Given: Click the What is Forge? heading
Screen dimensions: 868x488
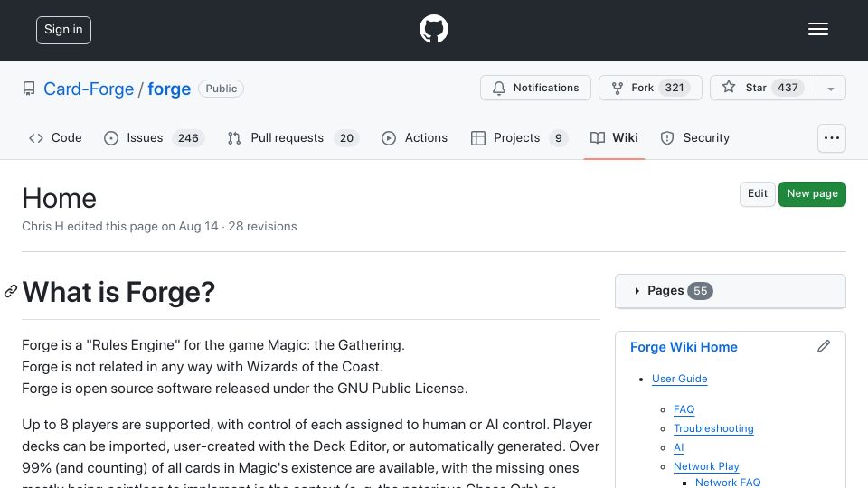Looking at the screenshot, I should tap(118, 292).
